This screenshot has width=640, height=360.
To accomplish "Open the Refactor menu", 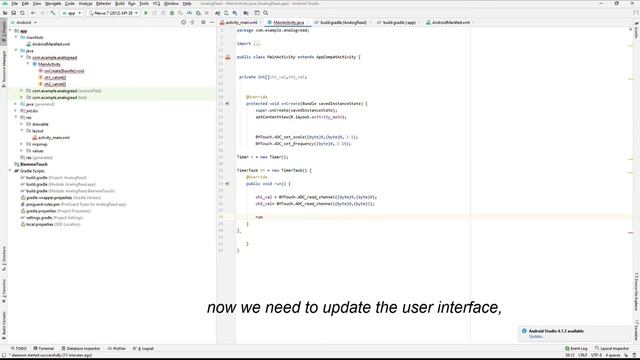I will (103, 4).
